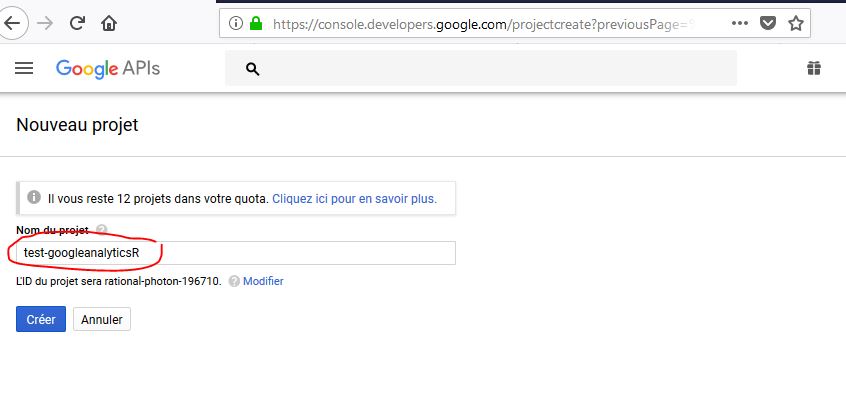Open the gift free trial icon

814,68
